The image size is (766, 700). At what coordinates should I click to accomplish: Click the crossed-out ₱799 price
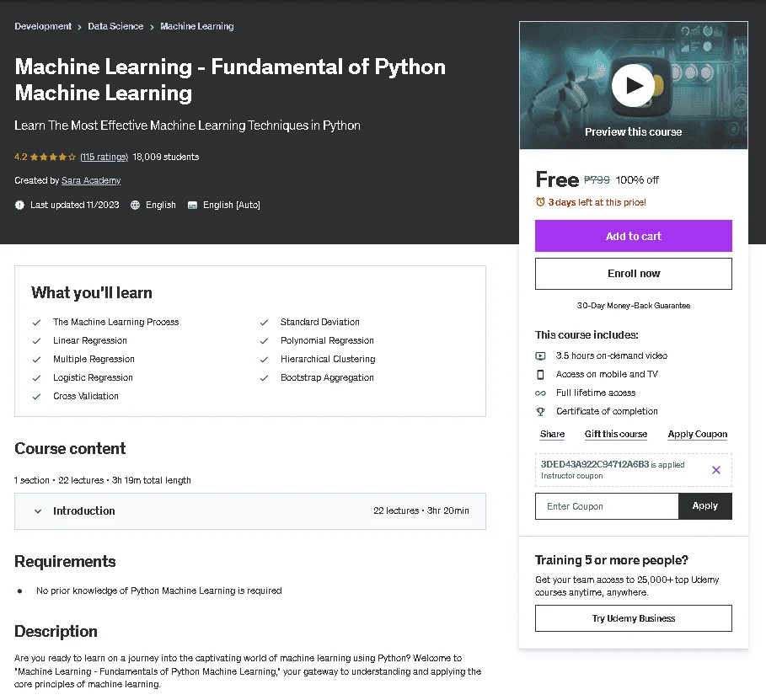tap(597, 180)
